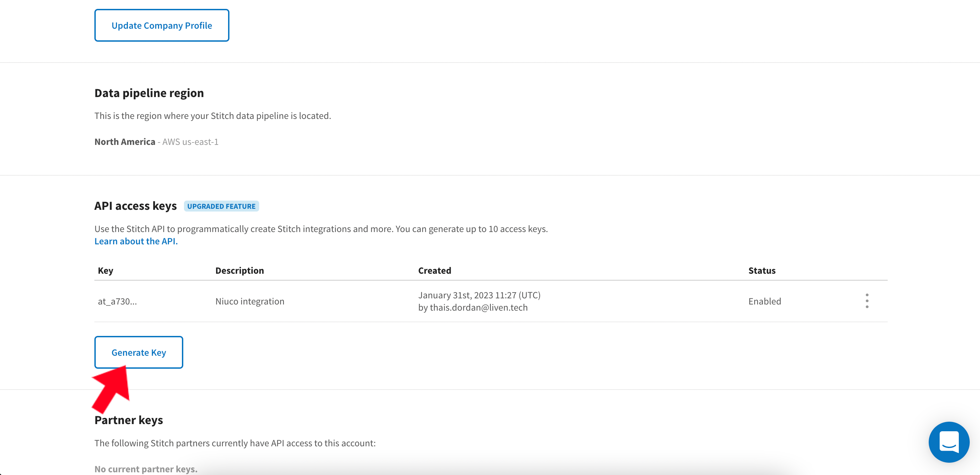Image resolution: width=980 pixels, height=475 pixels.
Task: Click the No current partner keys text
Action: 146,469
